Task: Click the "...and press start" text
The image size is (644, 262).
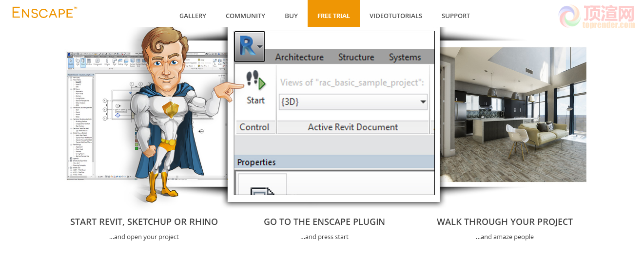Action: [324, 237]
